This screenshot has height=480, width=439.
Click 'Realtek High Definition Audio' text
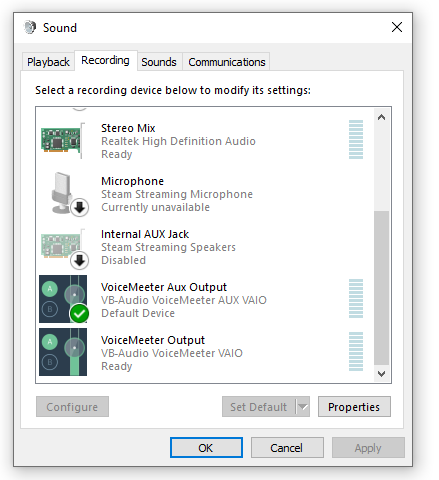(178, 141)
